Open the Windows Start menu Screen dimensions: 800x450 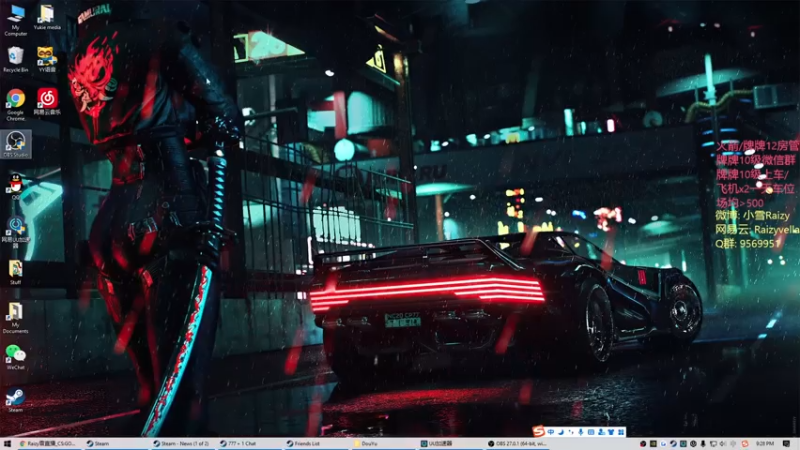[x=7, y=444]
